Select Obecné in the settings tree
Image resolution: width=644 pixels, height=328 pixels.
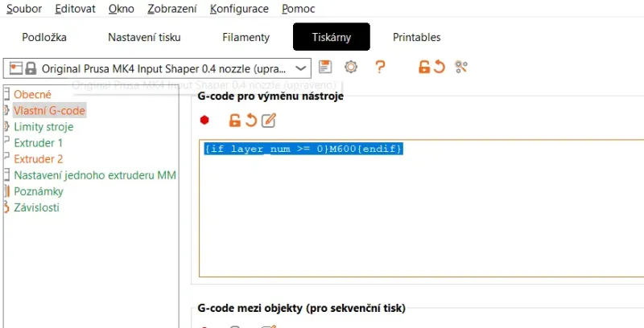[32, 95]
